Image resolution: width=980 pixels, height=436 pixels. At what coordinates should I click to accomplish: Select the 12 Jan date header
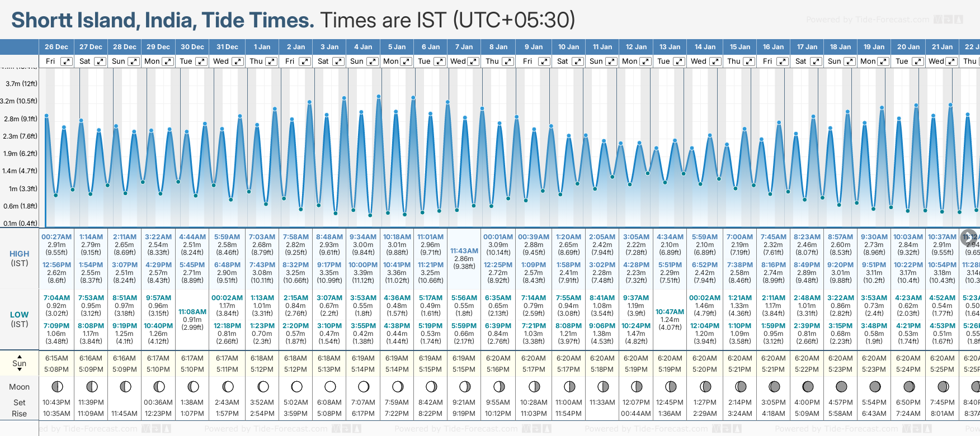pyautogui.click(x=636, y=47)
